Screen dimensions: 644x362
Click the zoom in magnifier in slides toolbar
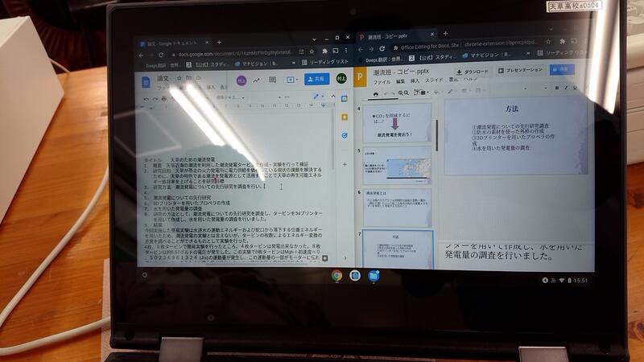click(x=402, y=93)
